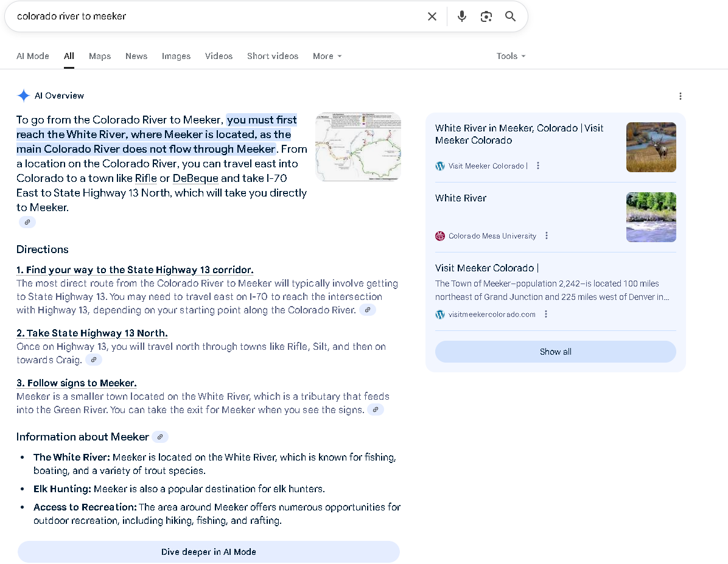Click the 'Colorado Mesa University' source name
This screenshot has height=564, width=728.
[x=492, y=236]
